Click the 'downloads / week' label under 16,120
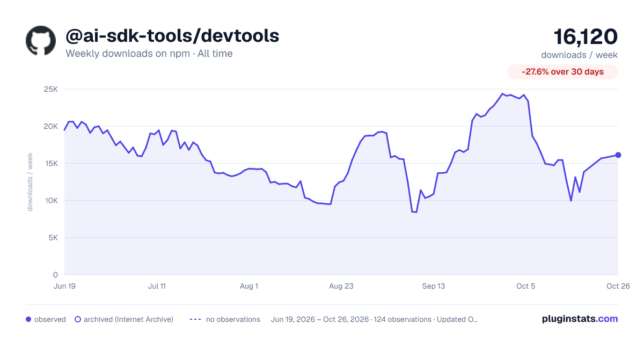 (x=580, y=55)
